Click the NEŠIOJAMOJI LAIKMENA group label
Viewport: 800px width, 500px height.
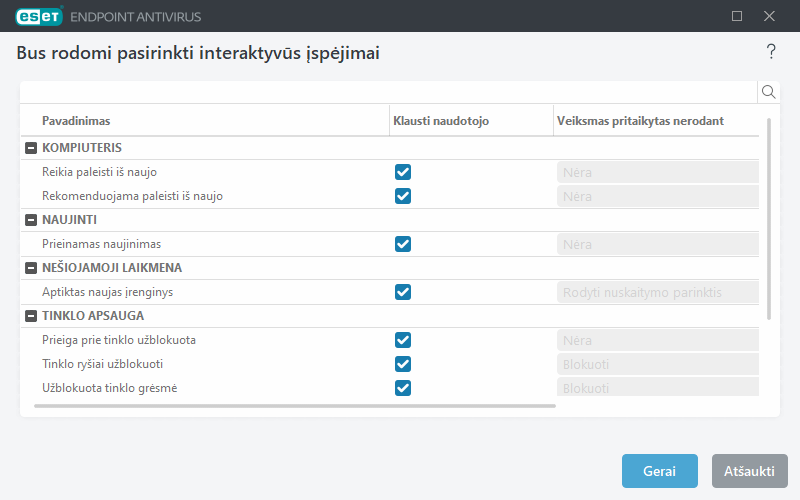point(112,268)
